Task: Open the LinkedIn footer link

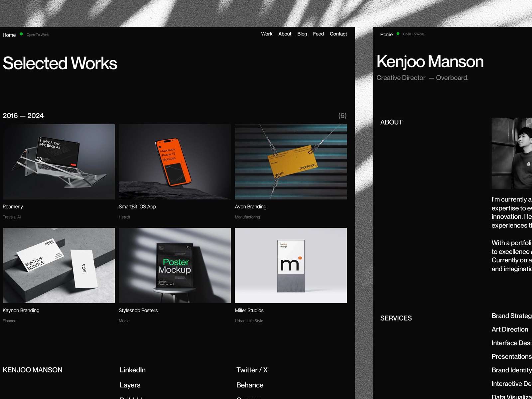Action: pyautogui.click(x=133, y=370)
